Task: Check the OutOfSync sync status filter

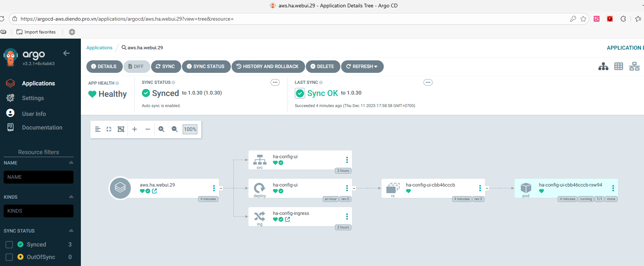Action: (10, 257)
